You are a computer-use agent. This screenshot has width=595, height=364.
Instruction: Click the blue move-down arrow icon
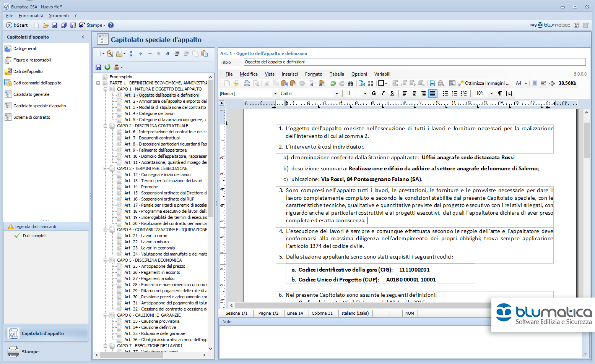(x=167, y=54)
